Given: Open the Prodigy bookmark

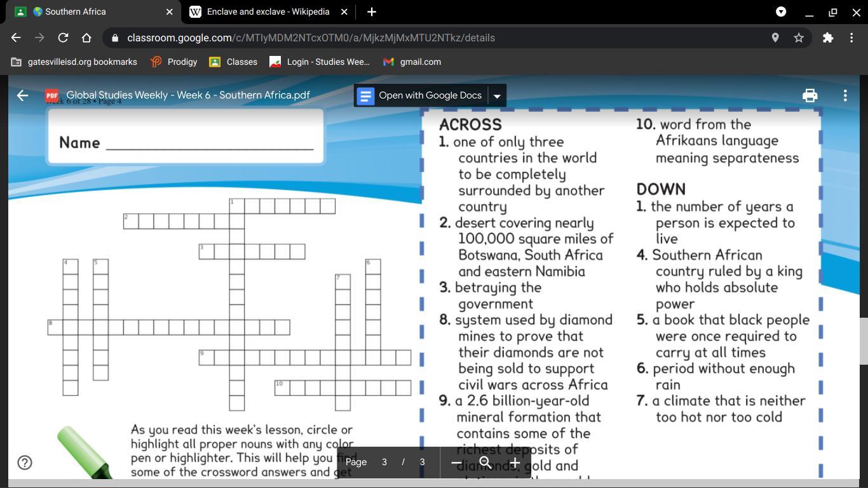Looking at the screenshot, I should pos(174,62).
